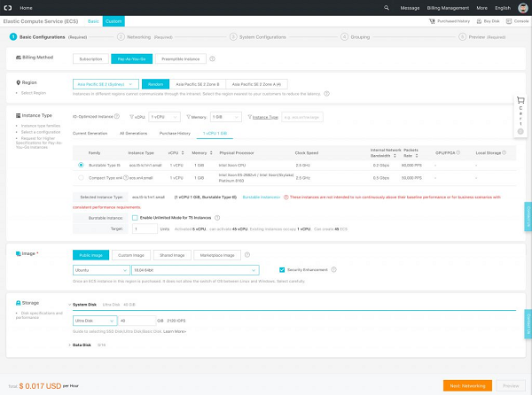Open the Message menu item
The width and height of the screenshot is (532, 395).
(x=410, y=8)
